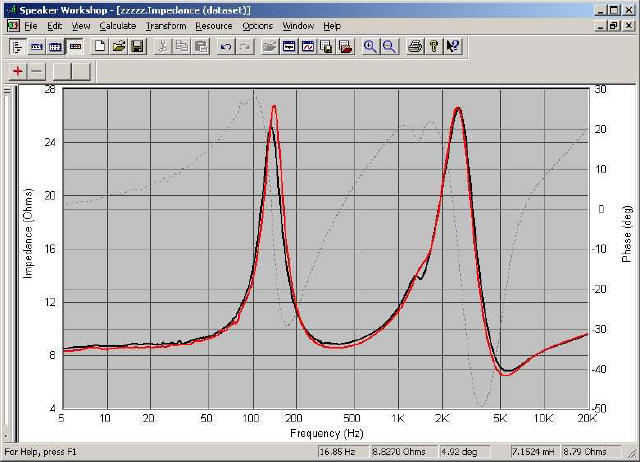
Task: Open the Calculate menu
Action: pyautogui.click(x=117, y=25)
